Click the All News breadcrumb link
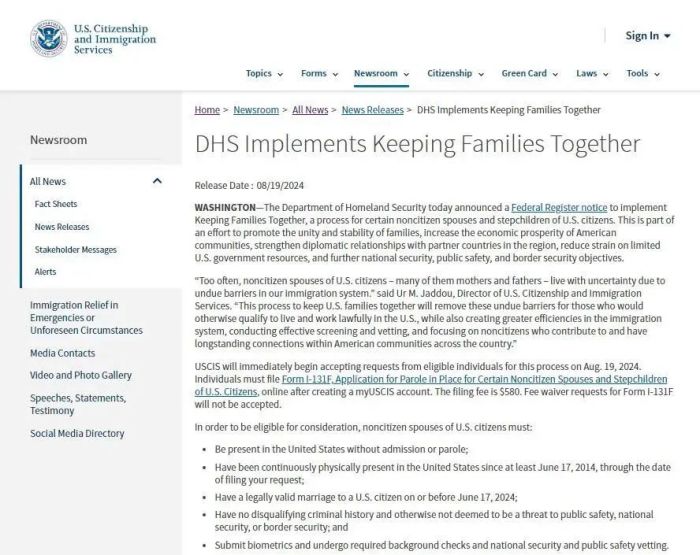Viewport: 700px width, 555px height. coord(310,110)
